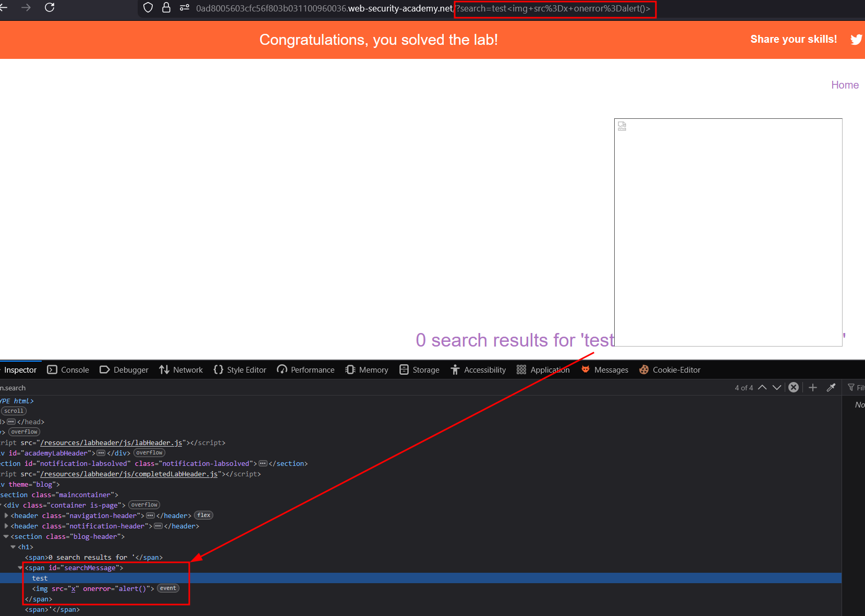Clear the Inspector search box

coord(794,387)
